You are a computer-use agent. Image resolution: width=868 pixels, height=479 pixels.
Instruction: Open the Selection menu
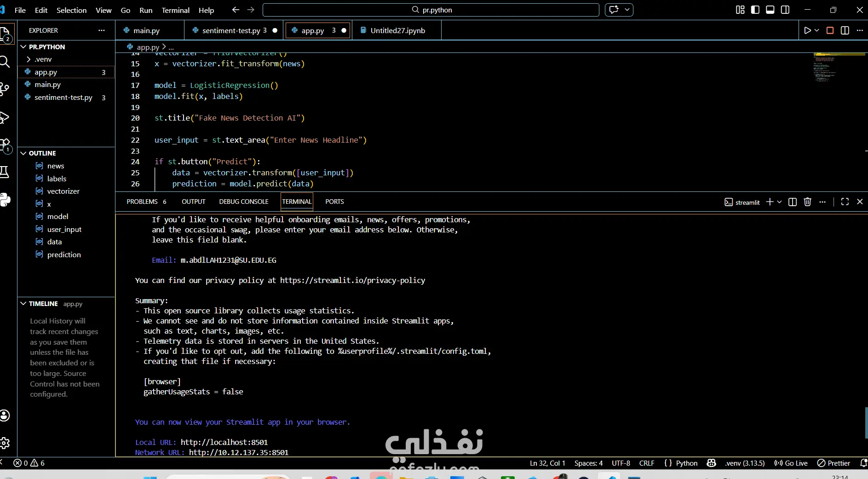coord(71,10)
